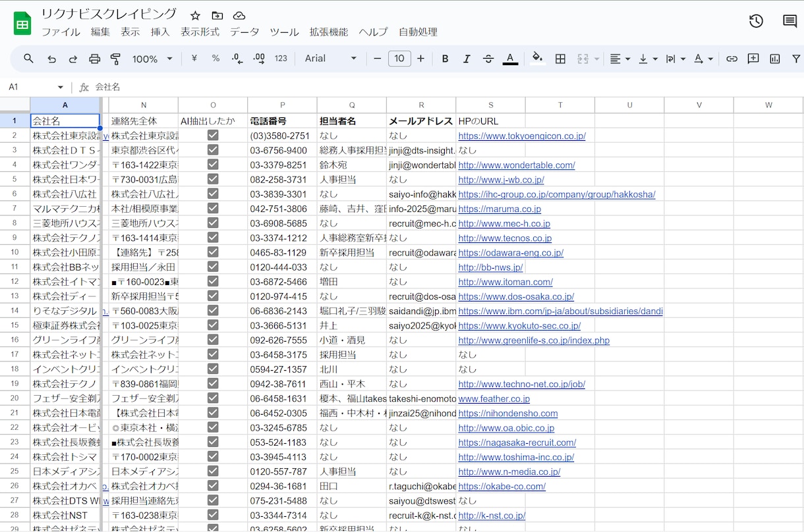Open the version history clock icon
Viewport: 804px width, 532px height.
pos(756,21)
